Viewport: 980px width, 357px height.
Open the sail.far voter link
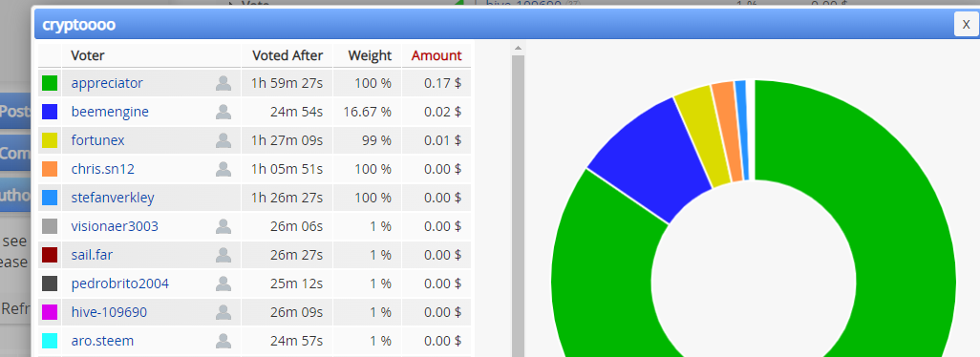coord(92,255)
